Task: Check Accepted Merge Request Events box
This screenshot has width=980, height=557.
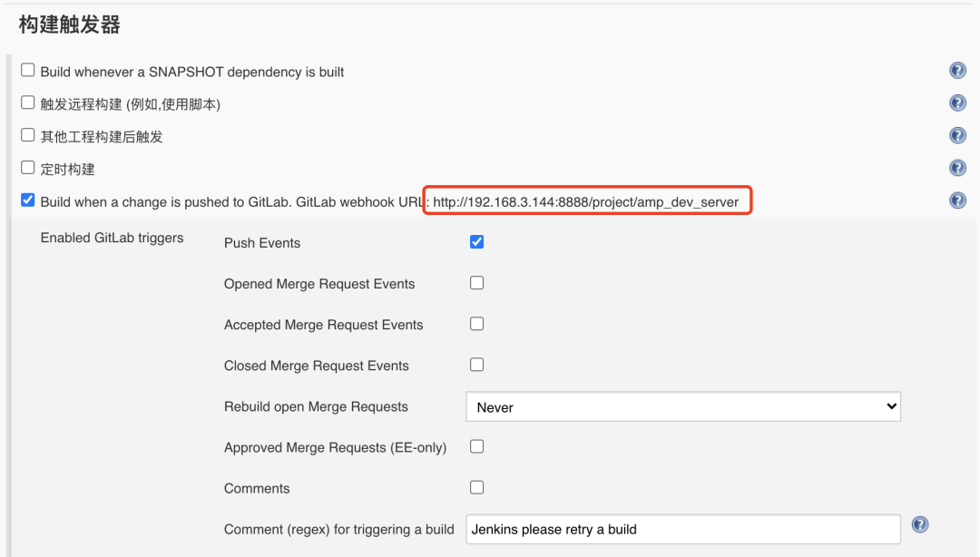Action: (476, 324)
